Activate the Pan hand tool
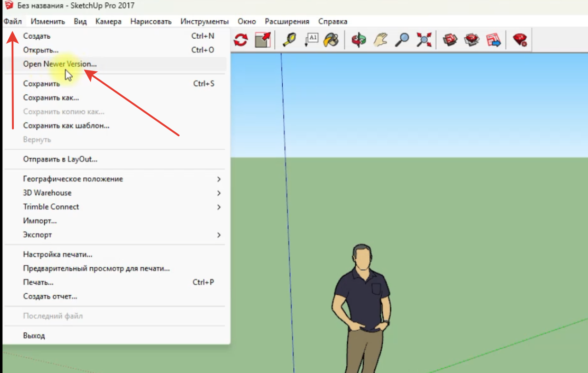Screen dimensions: 588x373 (380, 40)
